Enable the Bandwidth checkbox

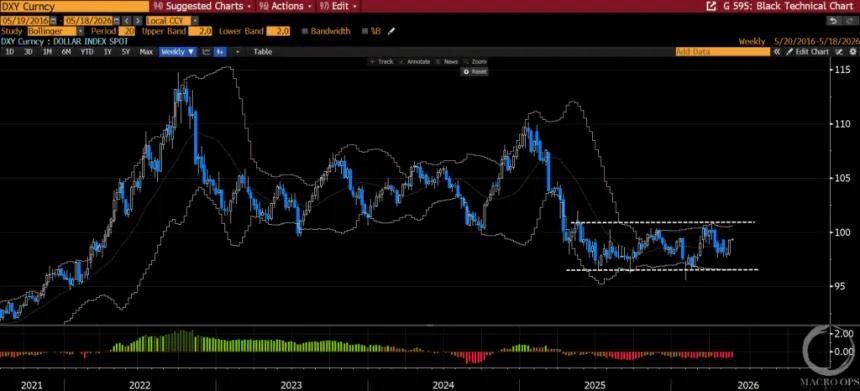[304, 31]
